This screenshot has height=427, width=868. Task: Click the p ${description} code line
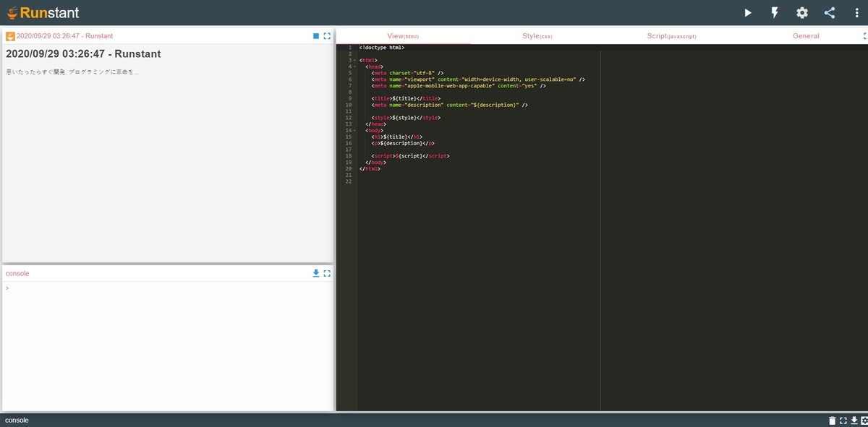tap(403, 143)
